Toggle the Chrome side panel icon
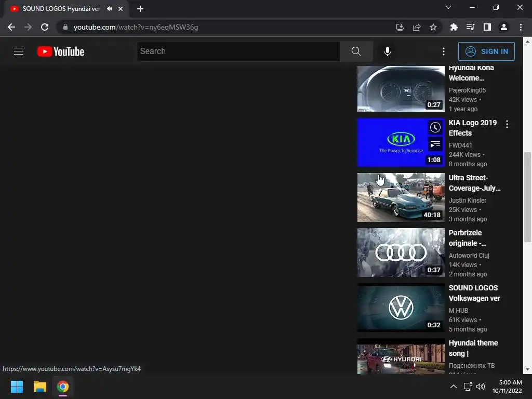The height and width of the screenshot is (399, 532). [487, 27]
